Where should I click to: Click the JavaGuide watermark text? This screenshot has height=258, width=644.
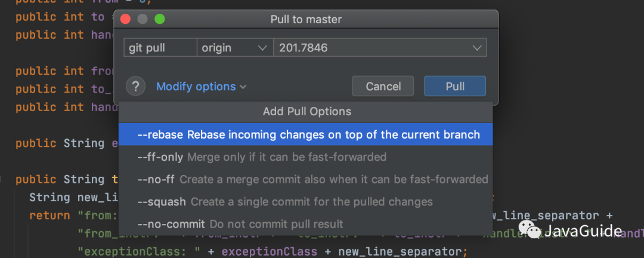click(x=584, y=231)
